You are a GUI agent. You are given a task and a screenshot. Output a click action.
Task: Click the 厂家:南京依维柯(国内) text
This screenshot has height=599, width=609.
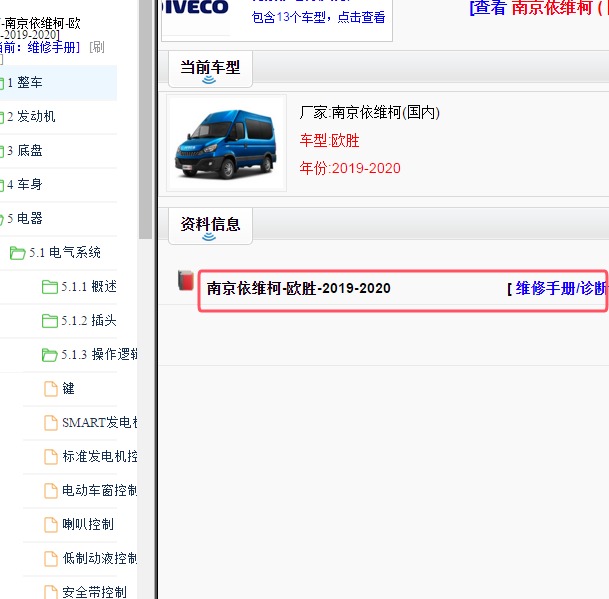tap(369, 113)
